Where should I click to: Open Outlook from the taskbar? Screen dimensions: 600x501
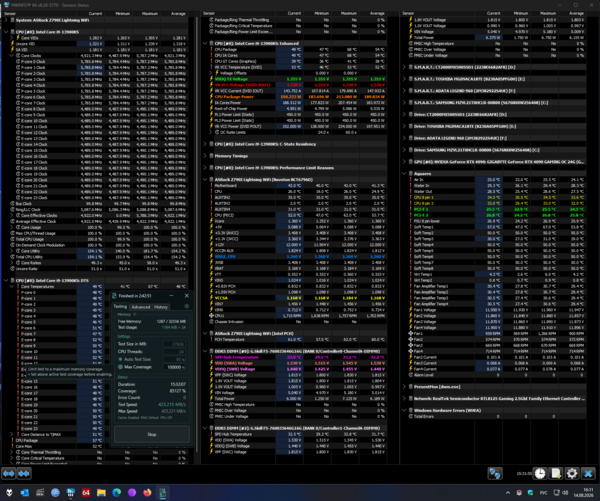click(24, 493)
